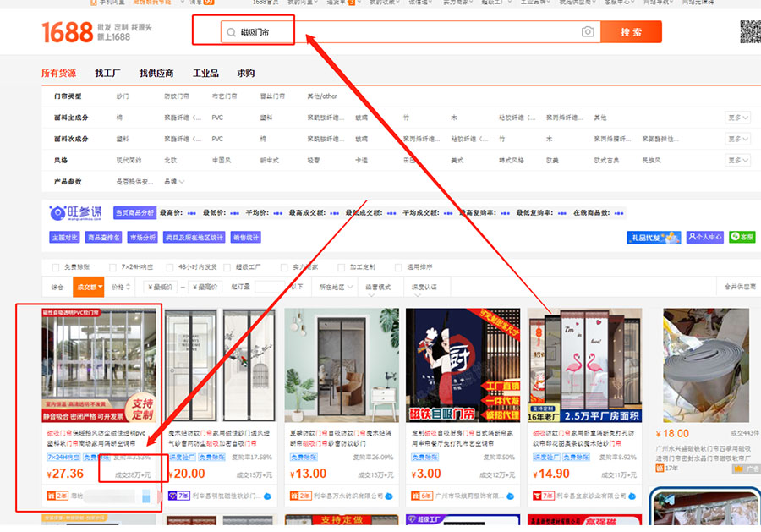Image resolution: width=761 pixels, height=532 pixels.
Task: Click the 礼品代发 gift banner icon
Action: coord(654,238)
